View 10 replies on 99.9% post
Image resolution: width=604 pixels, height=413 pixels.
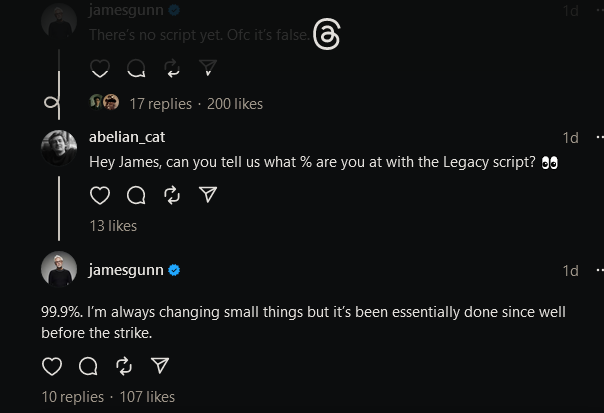pyautogui.click(x=72, y=396)
